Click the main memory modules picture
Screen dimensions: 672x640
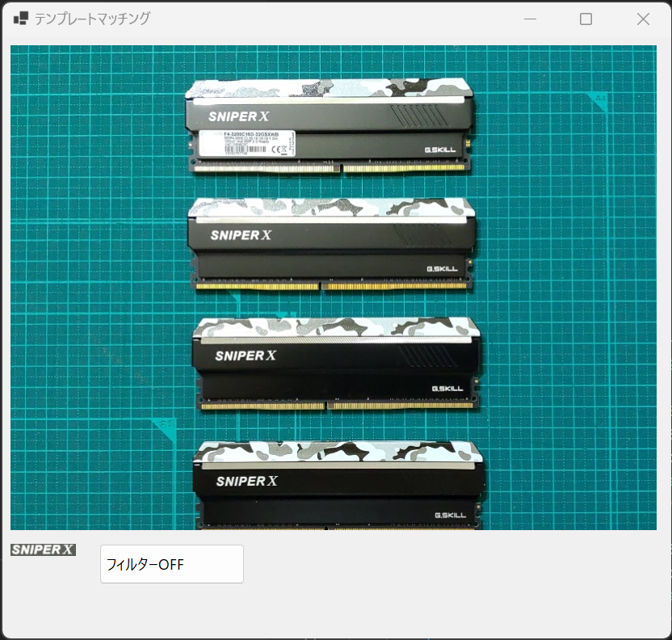[334, 288]
